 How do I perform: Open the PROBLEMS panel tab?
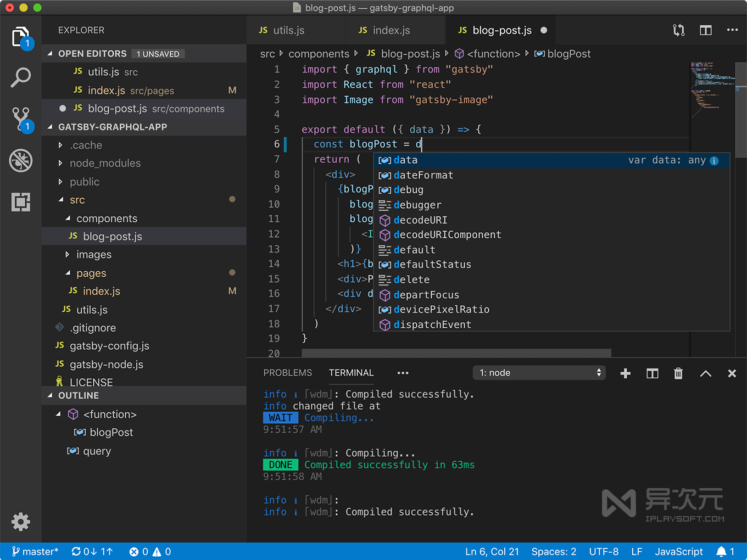click(288, 373)
